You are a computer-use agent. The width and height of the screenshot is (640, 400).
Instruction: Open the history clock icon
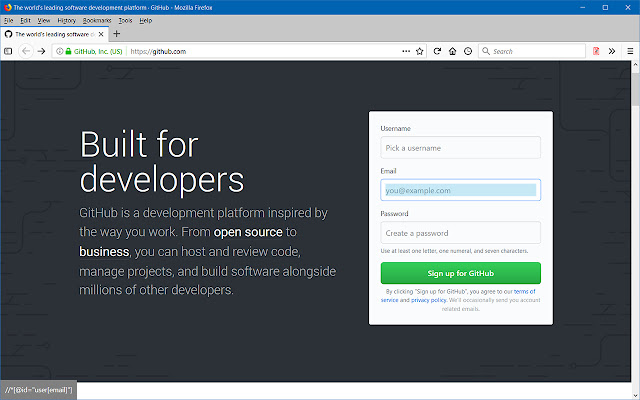click(468, 51)
